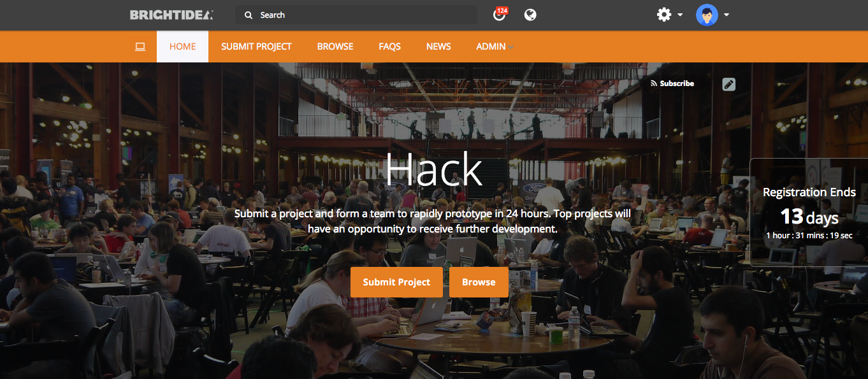Click the search magnifier icon
The image size is (868, 379).
coord(249,15)
